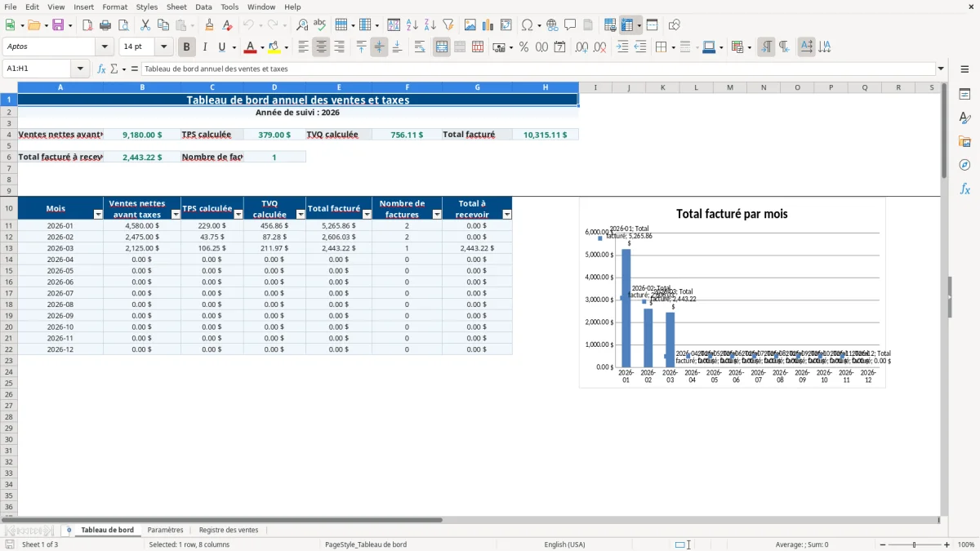Toggle Center Horizontally alignment
The image size is (980, 551).
(x=321, y=47)
